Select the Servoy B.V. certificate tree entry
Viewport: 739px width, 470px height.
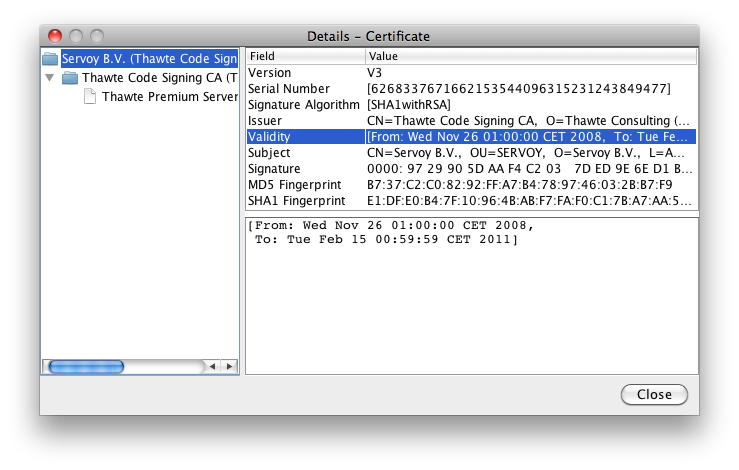click(x=149, y=59)
